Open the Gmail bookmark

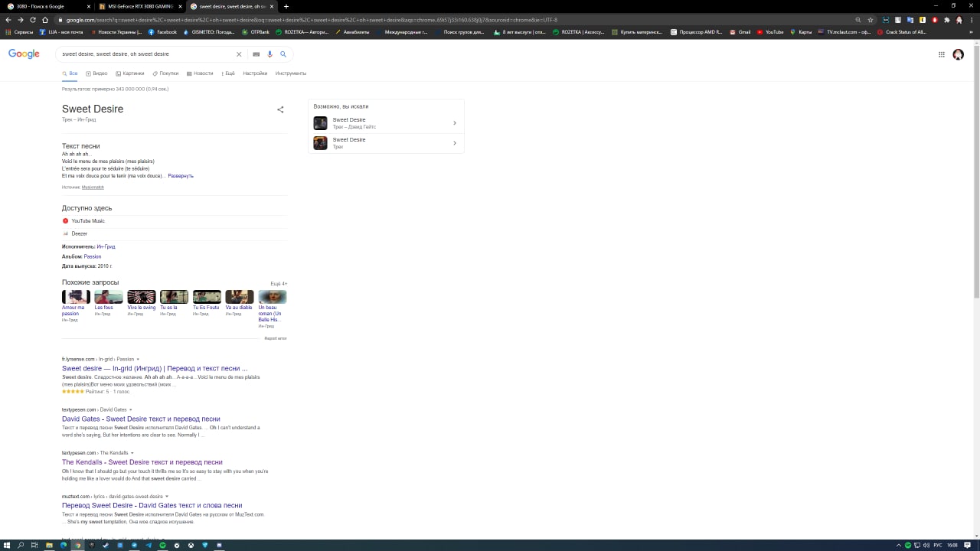coord(740,32)
